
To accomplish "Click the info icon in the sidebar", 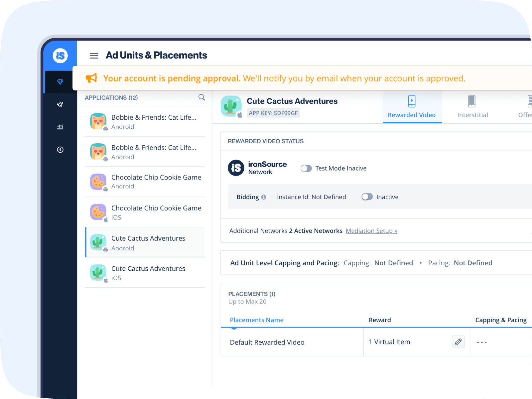I will (60, 150).
